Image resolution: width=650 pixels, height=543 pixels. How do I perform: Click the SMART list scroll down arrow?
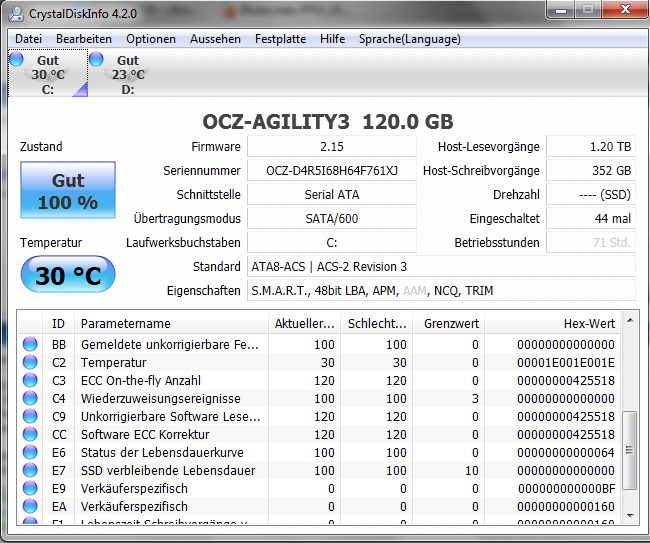(630, 516)
